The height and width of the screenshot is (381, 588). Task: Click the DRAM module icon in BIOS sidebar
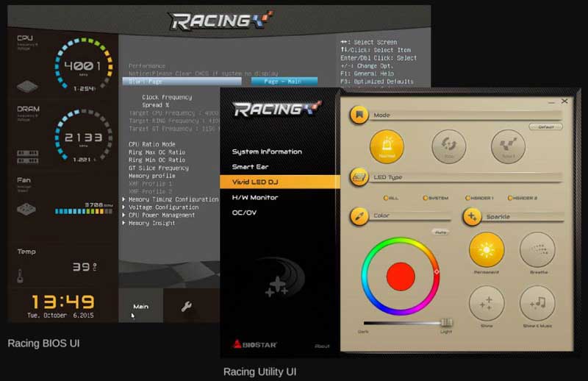(x=27, y=157)
